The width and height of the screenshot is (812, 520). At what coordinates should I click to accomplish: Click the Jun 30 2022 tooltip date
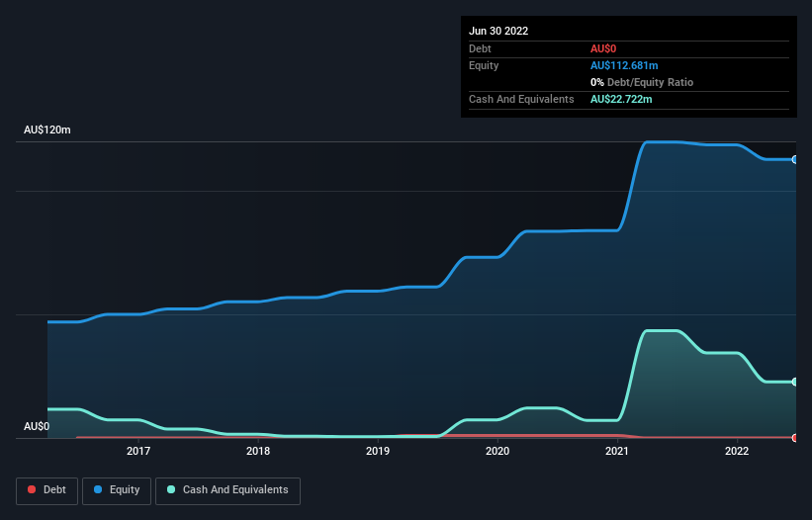pyautogui.click(x=498, y=31)
